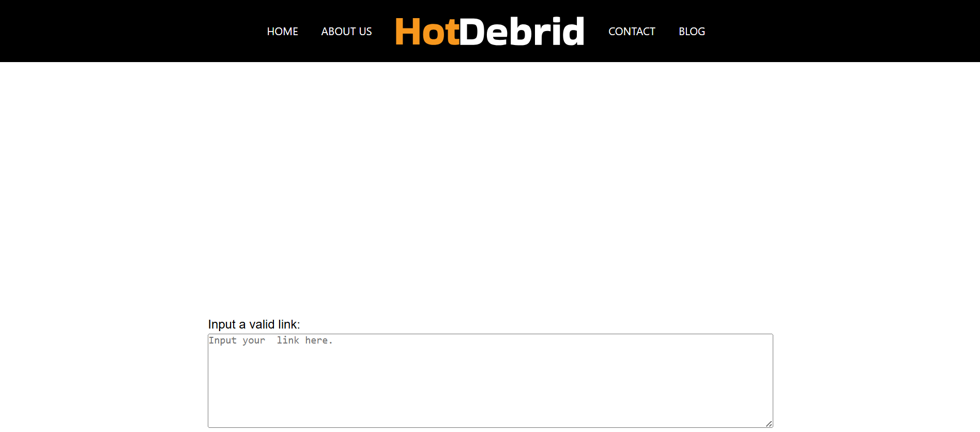Visit the BLOG link

(x=692, y=32)
